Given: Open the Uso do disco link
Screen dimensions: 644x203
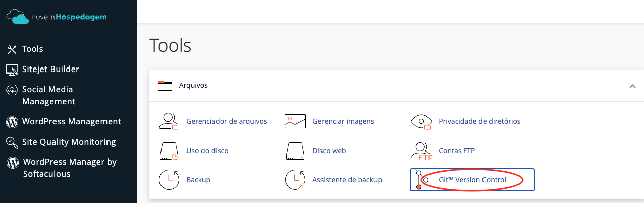Looking at the screenshot, I should coord(207,151).
